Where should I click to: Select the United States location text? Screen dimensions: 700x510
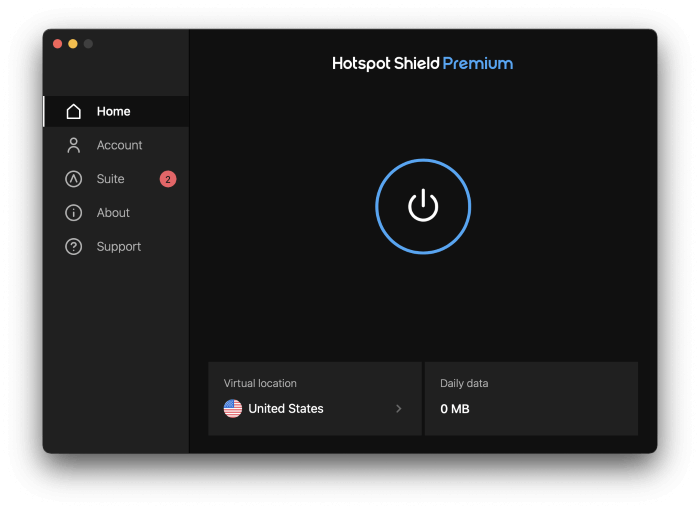coord(286,409)
